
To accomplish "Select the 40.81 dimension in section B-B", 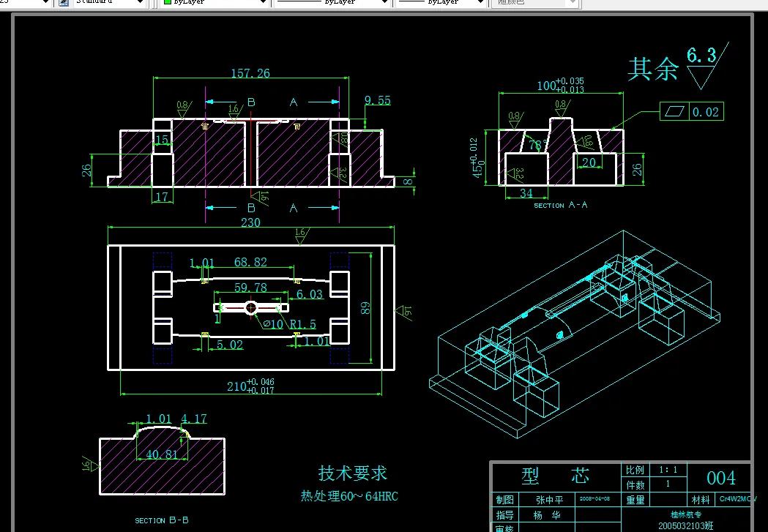I will 162,454.
